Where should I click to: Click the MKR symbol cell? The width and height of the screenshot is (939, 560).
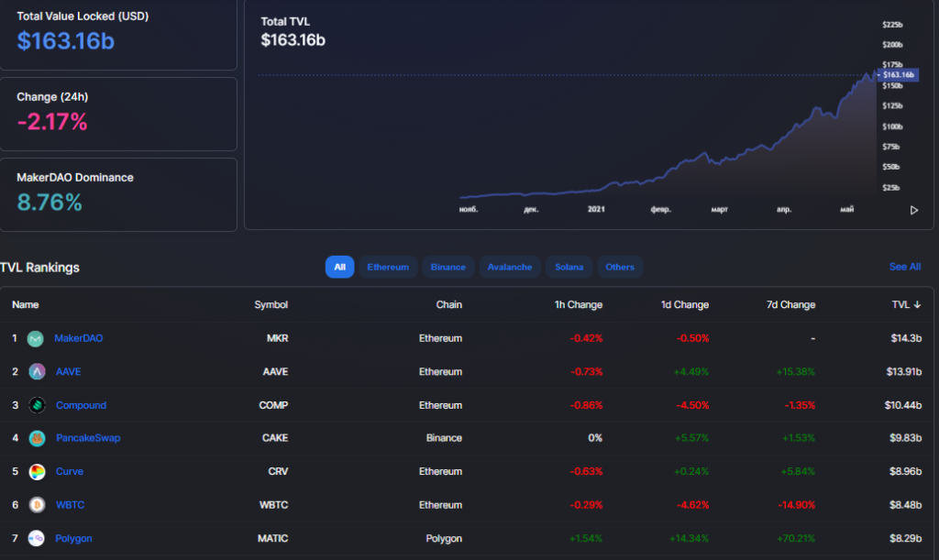coord(277,338)
